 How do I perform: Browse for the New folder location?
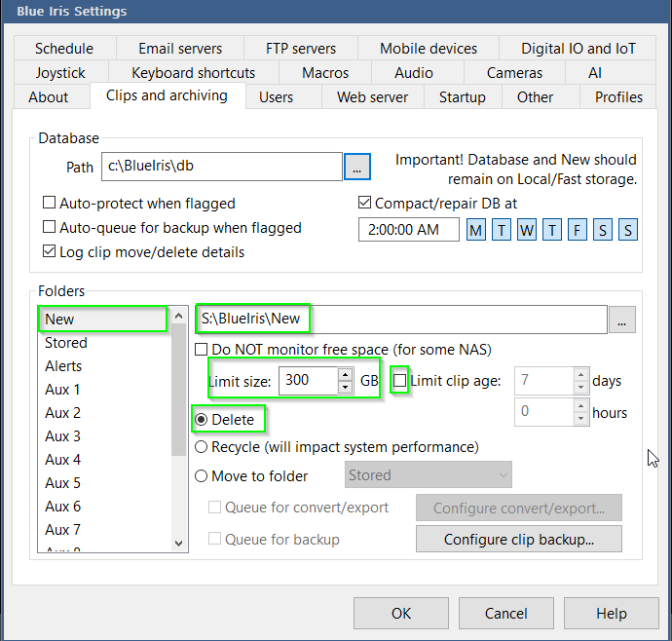[x=622, y=320]
